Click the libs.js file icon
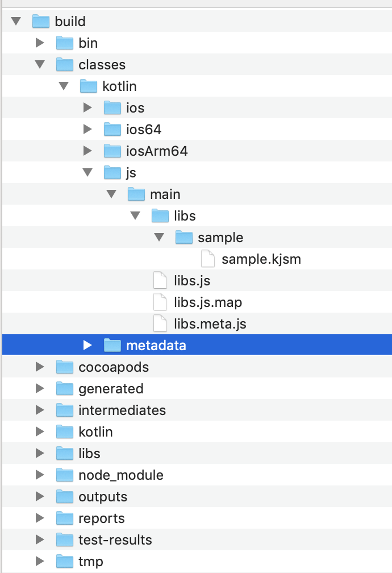392x573 pixels. 160,280
